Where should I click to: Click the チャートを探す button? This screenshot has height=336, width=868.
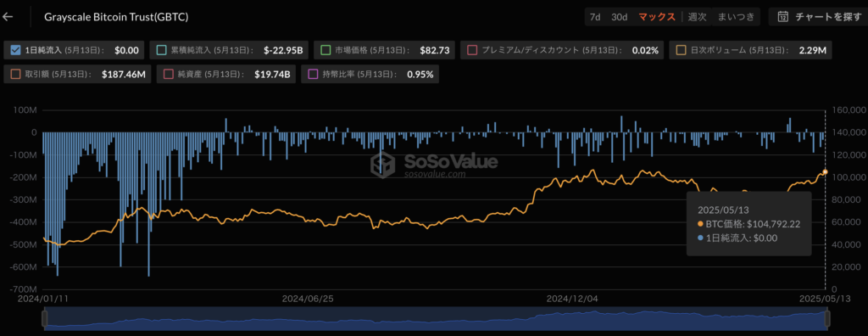(818, 17)
